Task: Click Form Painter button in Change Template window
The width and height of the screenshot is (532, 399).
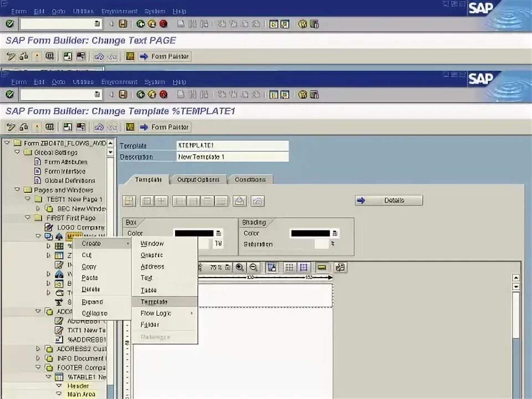Action: coord(165,127)
